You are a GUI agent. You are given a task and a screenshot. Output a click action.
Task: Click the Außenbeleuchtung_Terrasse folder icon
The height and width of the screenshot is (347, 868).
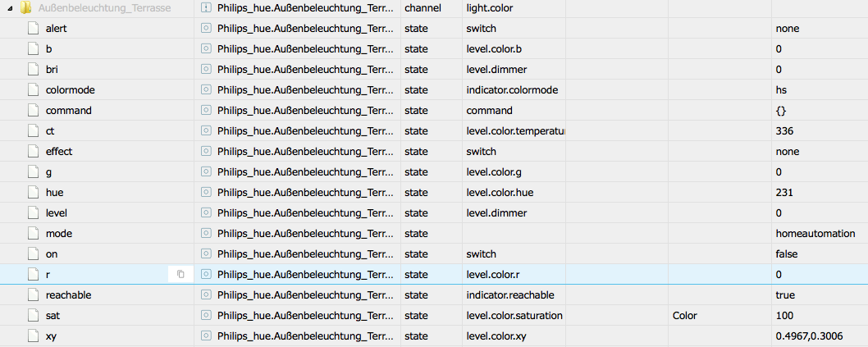[25, 7]
